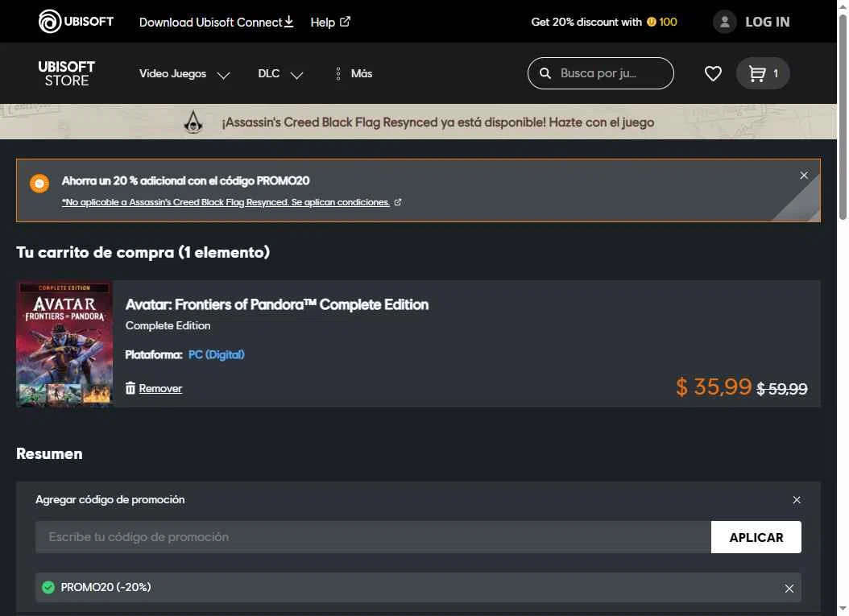Collapse the Agregar código de promoción section

click(x=797, y=500)
